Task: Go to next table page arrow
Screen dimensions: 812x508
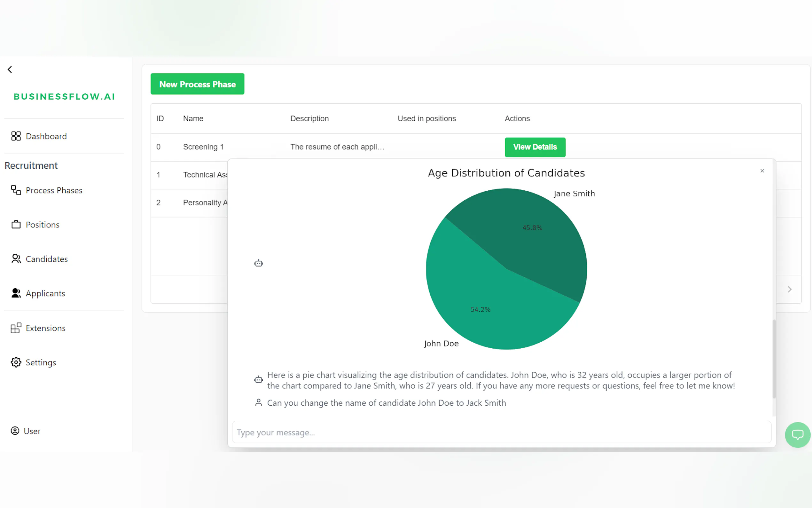Action: click(790, 289)
